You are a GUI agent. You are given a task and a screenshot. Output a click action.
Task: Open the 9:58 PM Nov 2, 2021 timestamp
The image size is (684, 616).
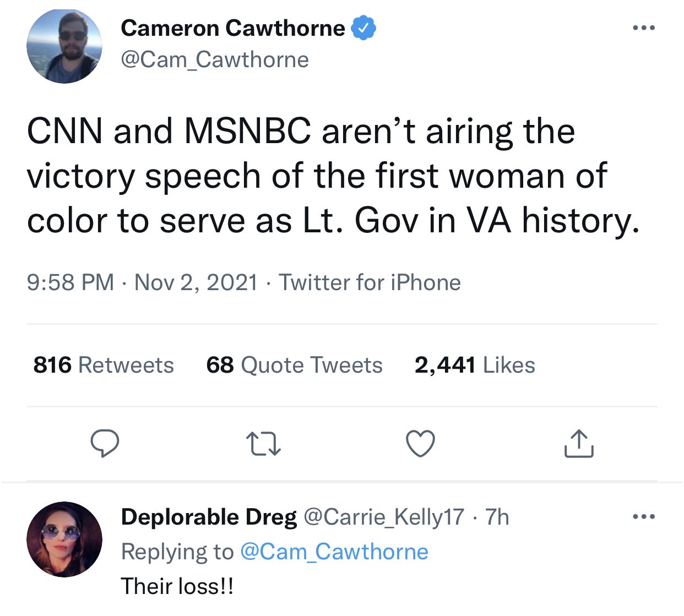pos(142,282)
